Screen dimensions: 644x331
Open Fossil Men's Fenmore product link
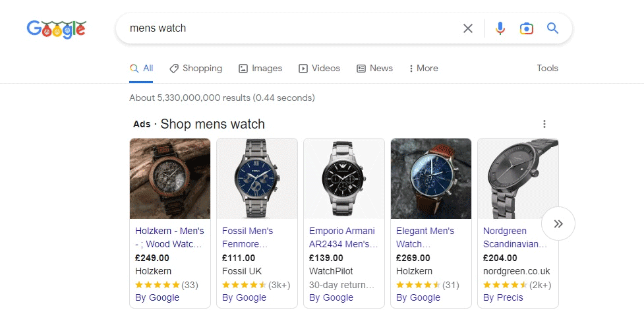[248, 237]
